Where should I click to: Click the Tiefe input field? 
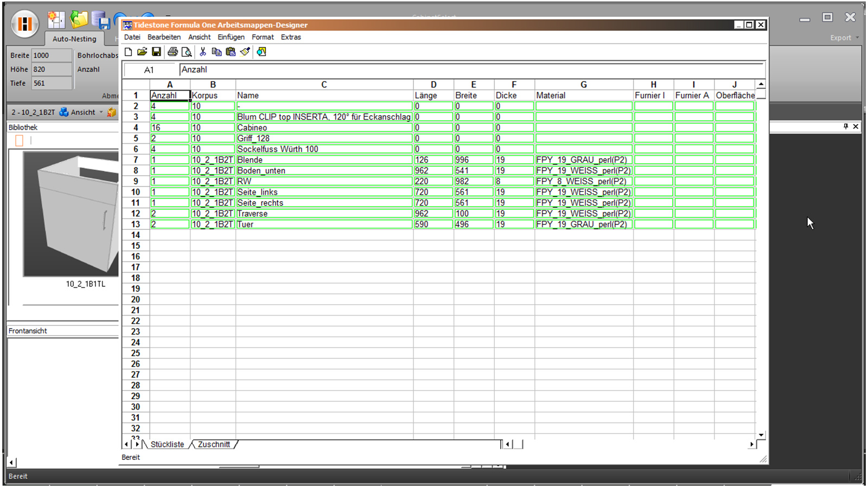(52, 84)
